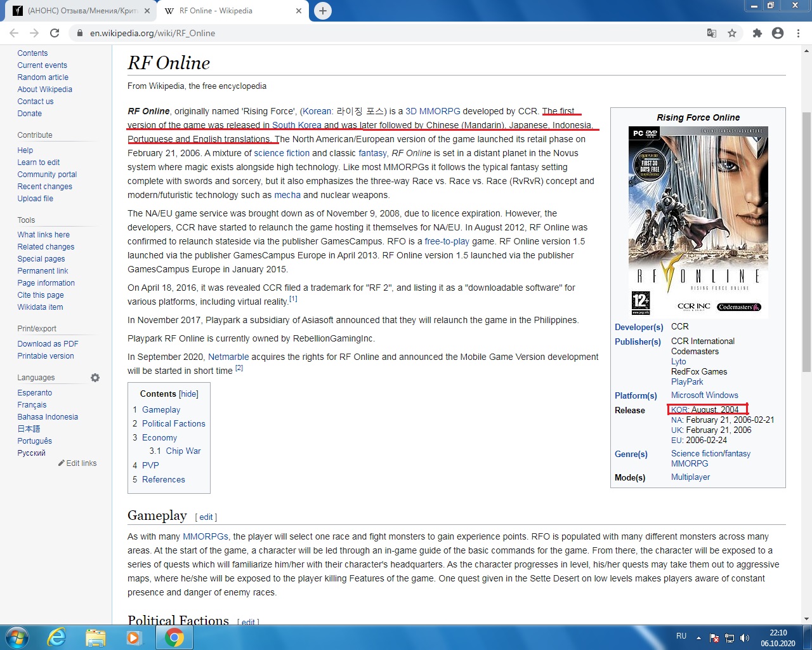Click the Rising Force Online cover image
This screenshot has width=812, height=650.
coord(698,222)
